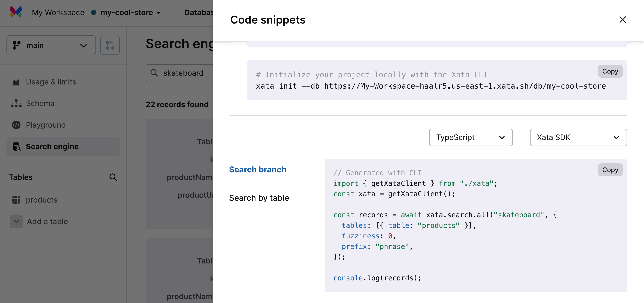Click the Xata butterfly logo
The height and width of the screenshot is (303, 644).
(16, 12)
